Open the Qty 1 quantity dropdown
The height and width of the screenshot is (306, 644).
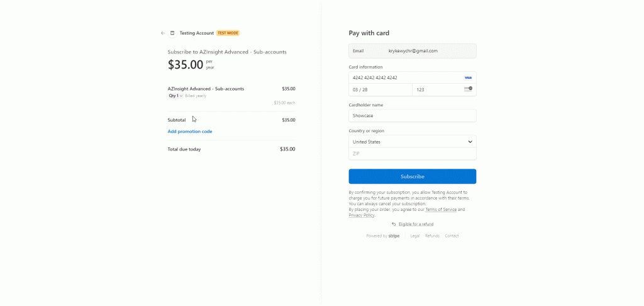point(175,96)
